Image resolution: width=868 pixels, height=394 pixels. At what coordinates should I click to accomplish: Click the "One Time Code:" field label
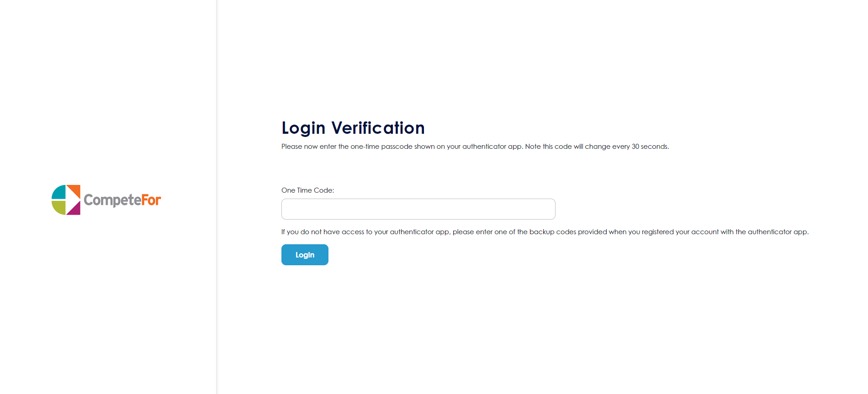307,190
